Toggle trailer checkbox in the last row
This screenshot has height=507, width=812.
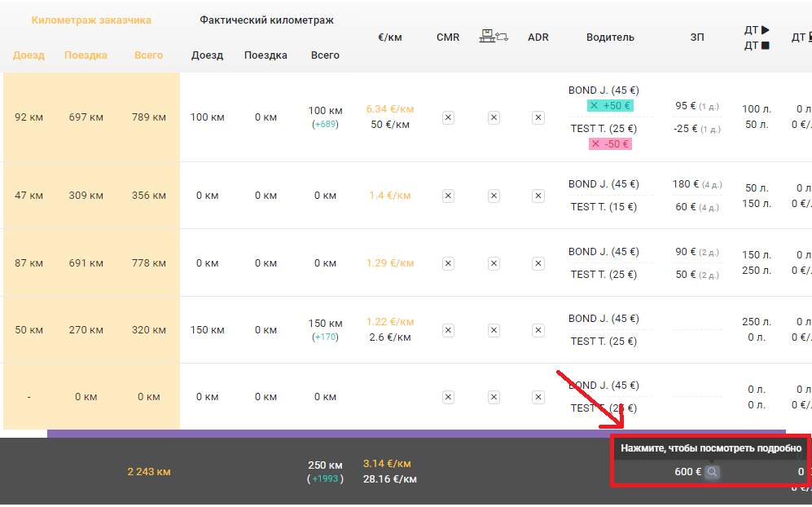tap(494, 397)
